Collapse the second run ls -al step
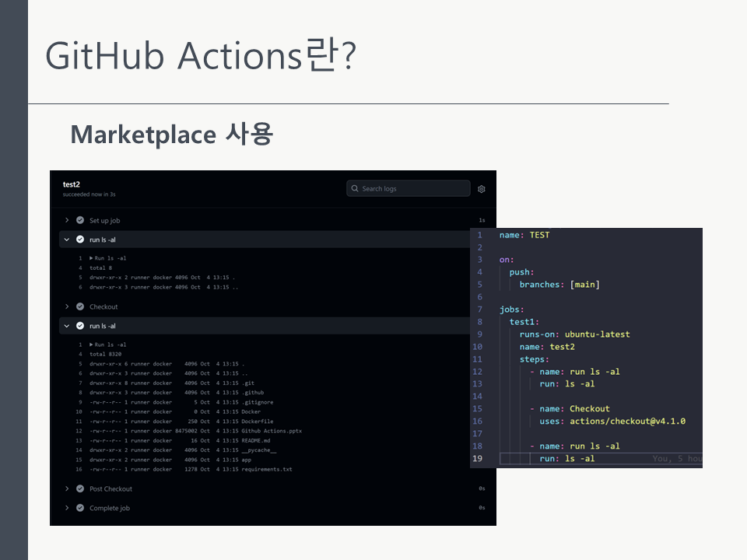The image size is (747, 560). (67, 326)
